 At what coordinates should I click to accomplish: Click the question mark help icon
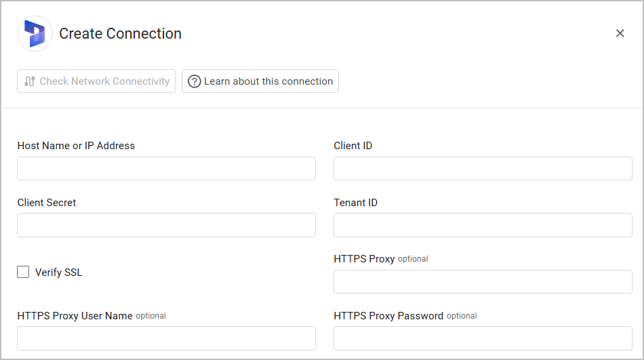[x=195, y=81]
